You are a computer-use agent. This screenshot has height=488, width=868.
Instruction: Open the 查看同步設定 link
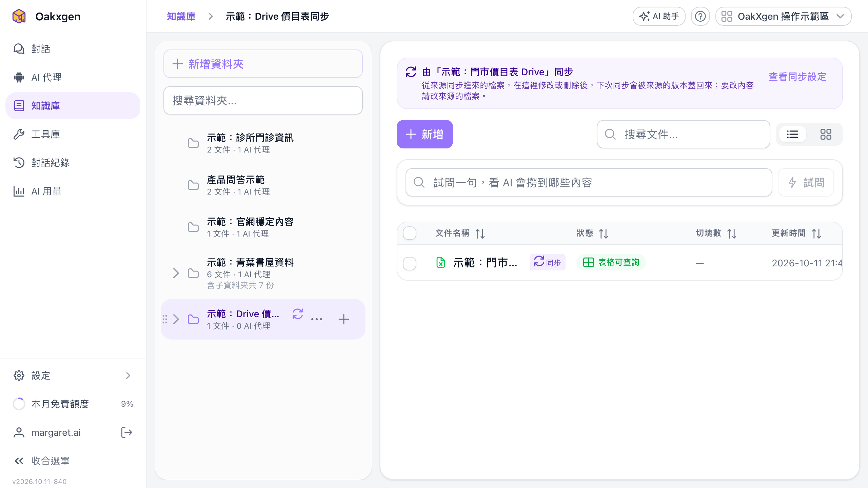coord(797,77)
